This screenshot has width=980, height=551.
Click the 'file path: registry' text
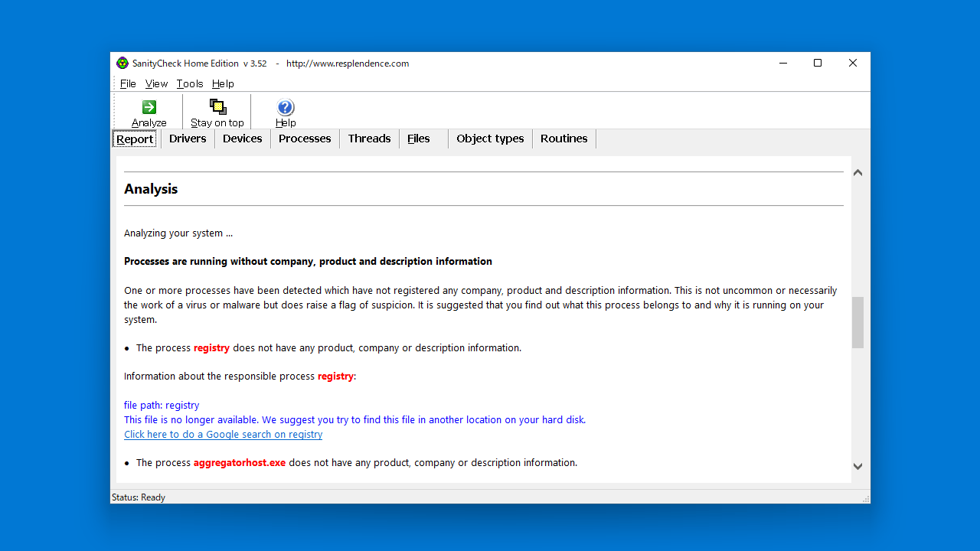click(x=162, y=405)
